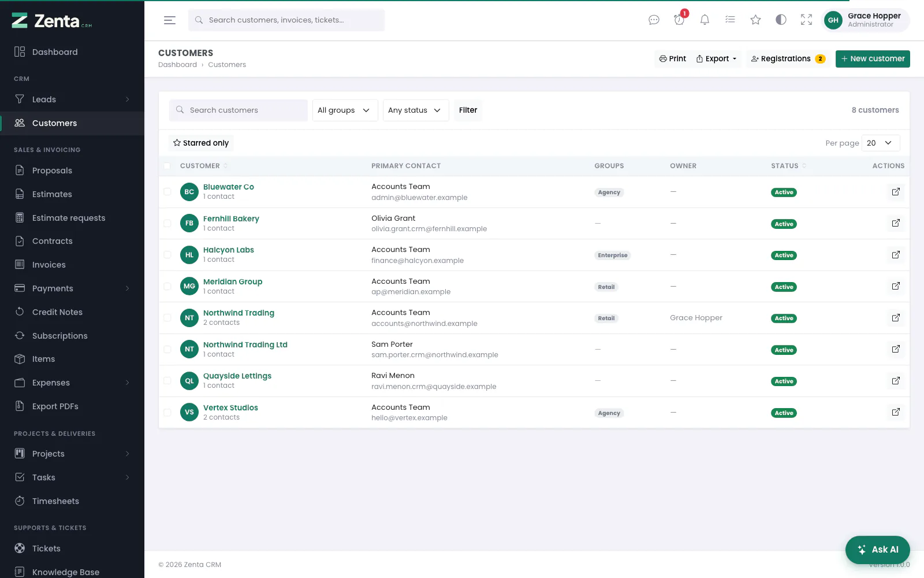Screen dimensions: 924x578
Task: Open the Any status dropdown
Action: click(416, 110)
